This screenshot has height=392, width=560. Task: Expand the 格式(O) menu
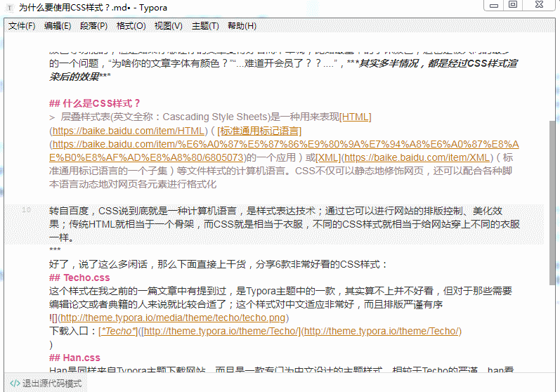(x=131, y=26)
